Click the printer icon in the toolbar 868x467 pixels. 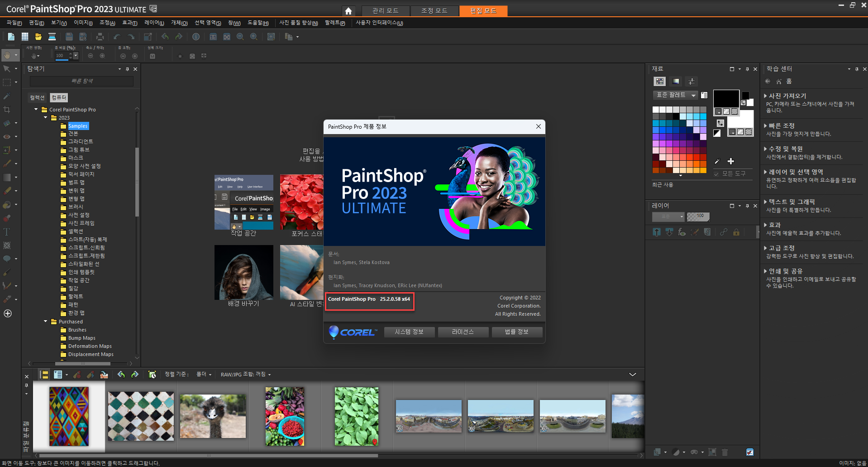point(100,37)
